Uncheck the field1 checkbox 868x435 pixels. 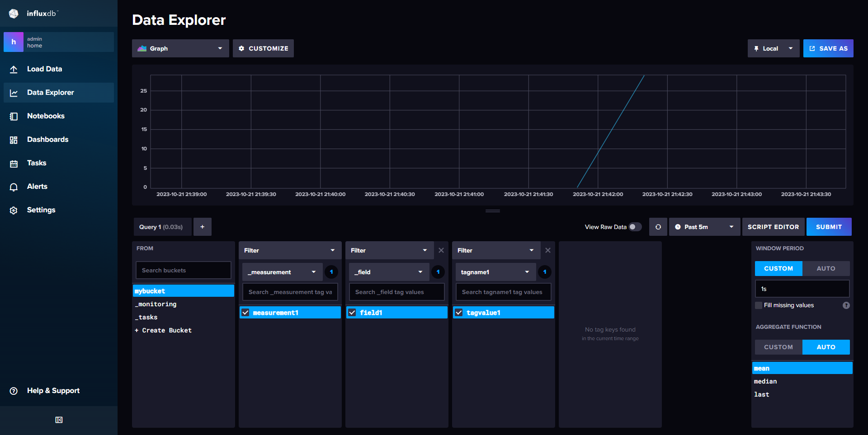click(x=352, y=313)
